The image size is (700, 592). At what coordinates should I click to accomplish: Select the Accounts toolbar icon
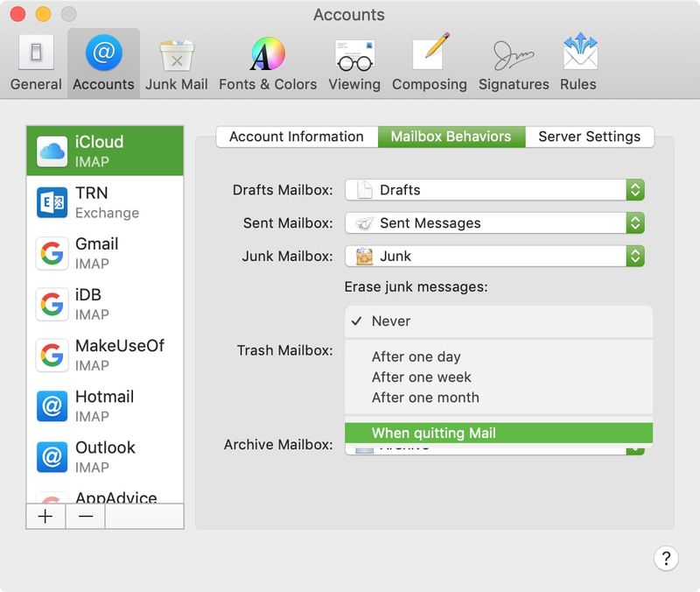tap(103, 62)
